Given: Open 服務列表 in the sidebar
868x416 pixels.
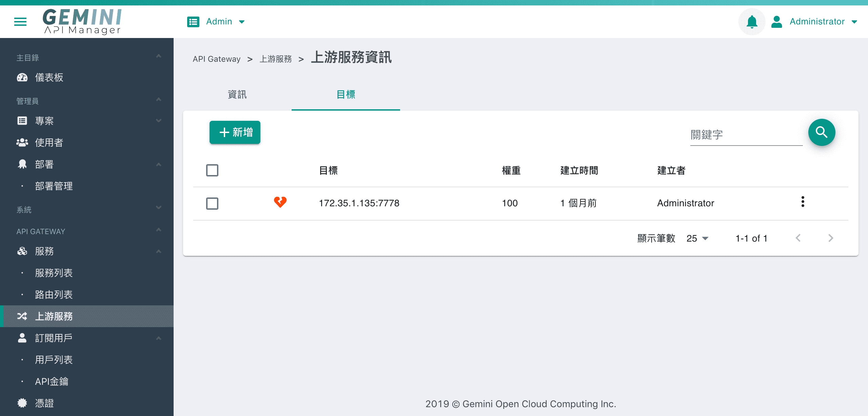Looking at the screenshot, I should click(54, 273).
